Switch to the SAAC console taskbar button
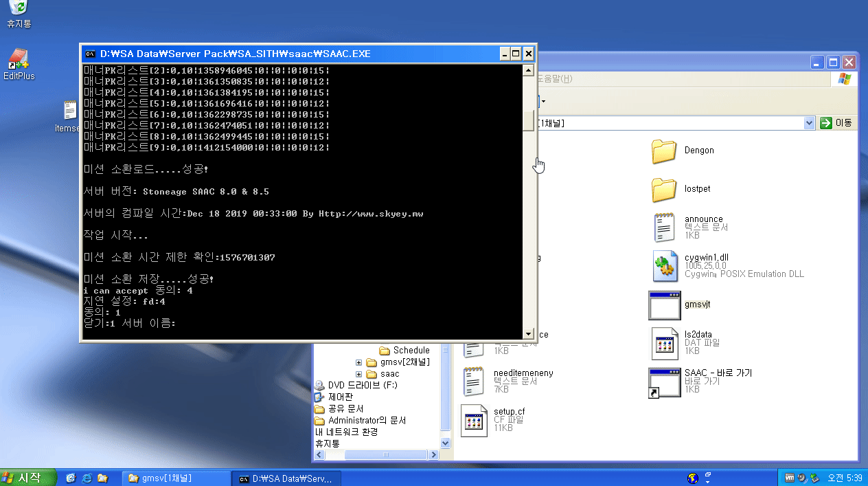The height and width of the screenshot is (486, 868). (x=286, y=478)
